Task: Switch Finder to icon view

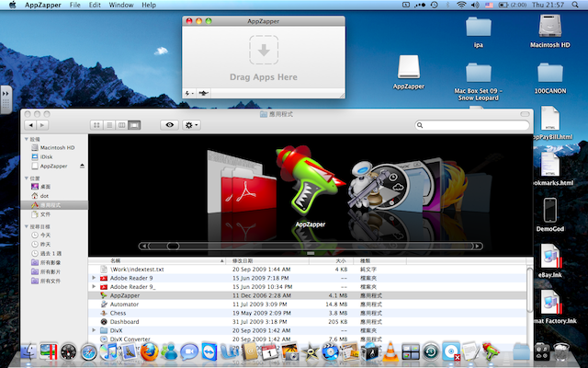Action: [96, 125]
